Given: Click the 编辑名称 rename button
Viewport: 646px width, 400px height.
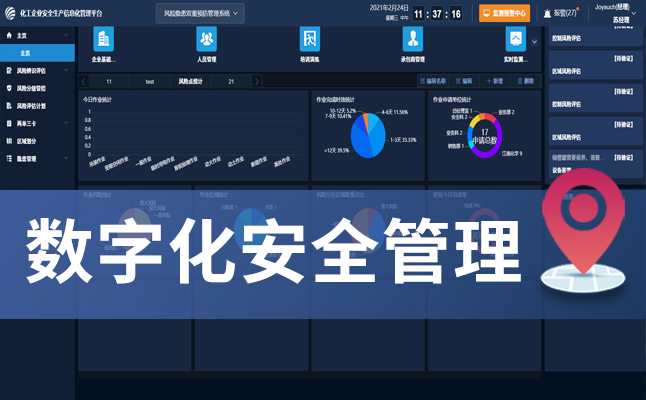Looking at the screenshot, I should tap(433, 81).
